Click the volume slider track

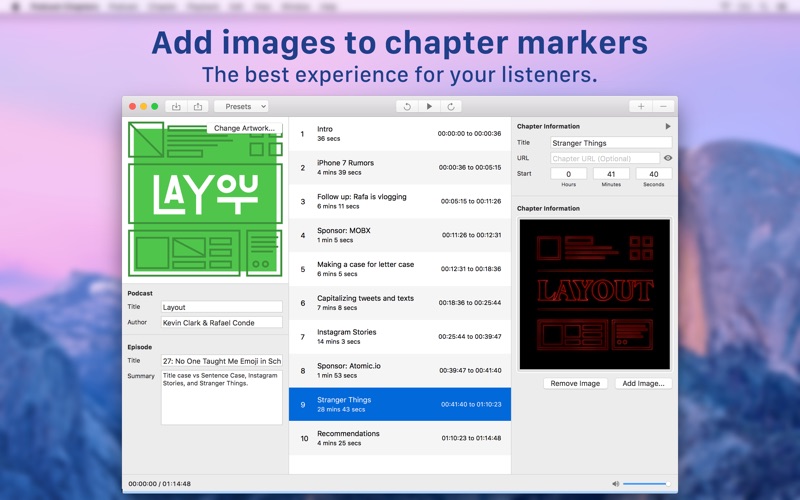click(646, 484)
